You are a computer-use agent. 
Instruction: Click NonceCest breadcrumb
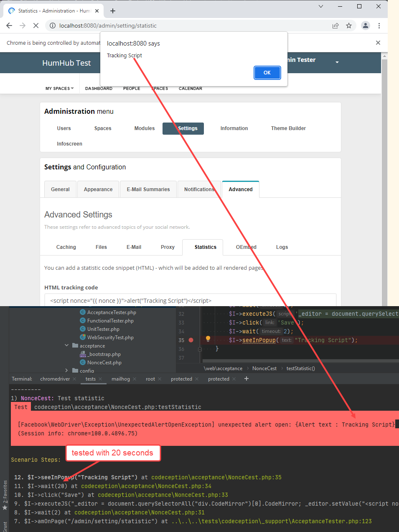264,368
